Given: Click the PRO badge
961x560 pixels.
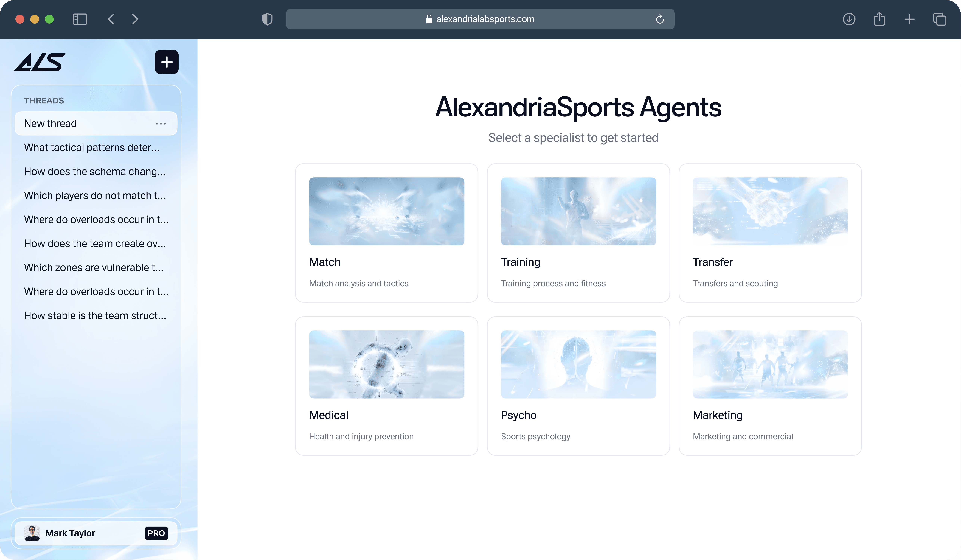Looking at the screenshot, I should tap(156, 533).
